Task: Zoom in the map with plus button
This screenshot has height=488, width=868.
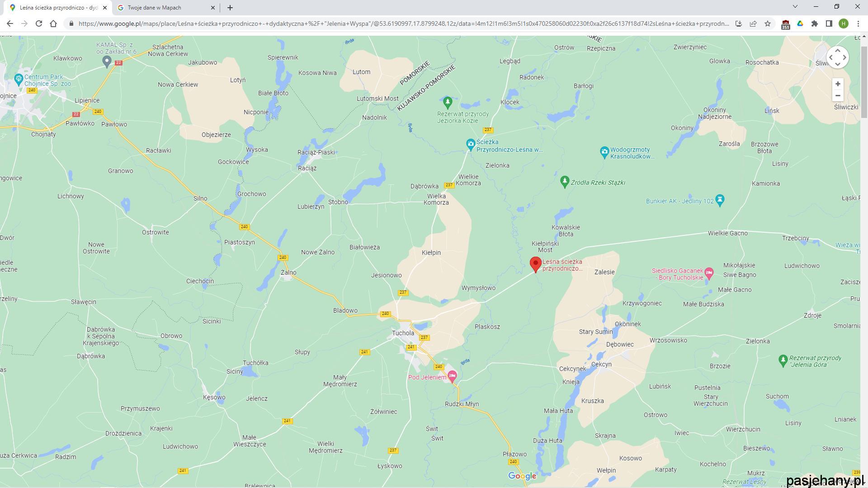Action: 838,84
